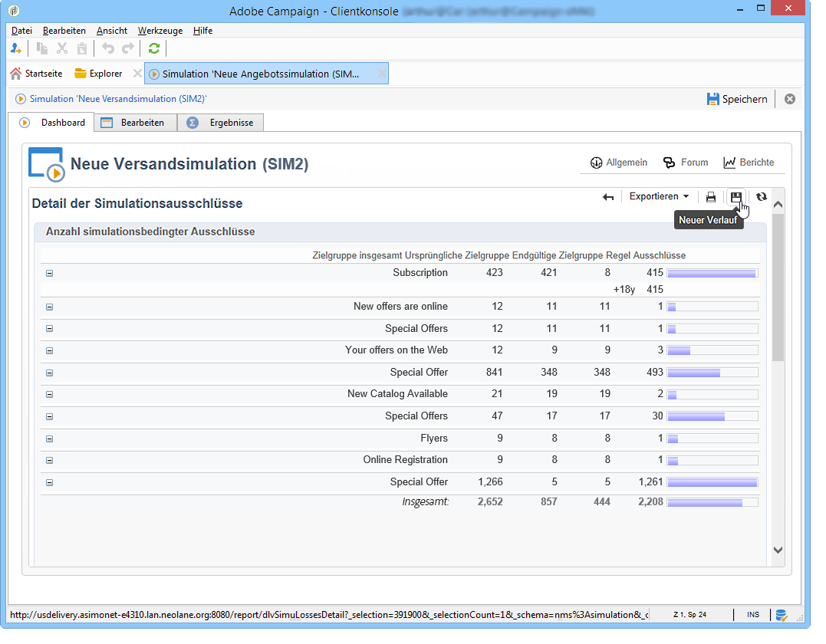Screen dimensions: 826x644
Task: Click the back arrow in report toolbar
Action: coord(608,198)
